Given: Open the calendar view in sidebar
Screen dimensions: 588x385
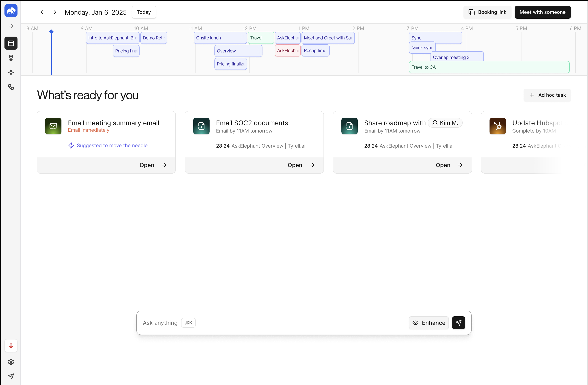Looking at the screenshot, I should click(11, 43).
